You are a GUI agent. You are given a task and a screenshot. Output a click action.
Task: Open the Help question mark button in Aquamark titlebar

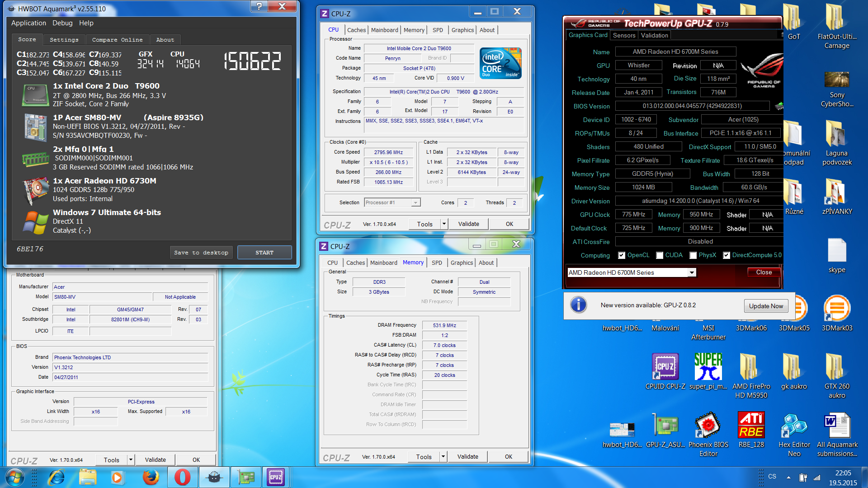coord(259,6)
